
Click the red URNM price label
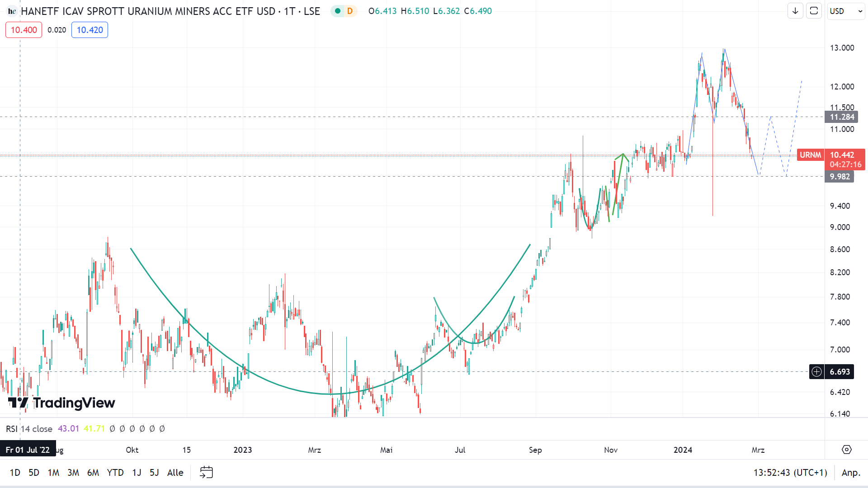point(810,155)
